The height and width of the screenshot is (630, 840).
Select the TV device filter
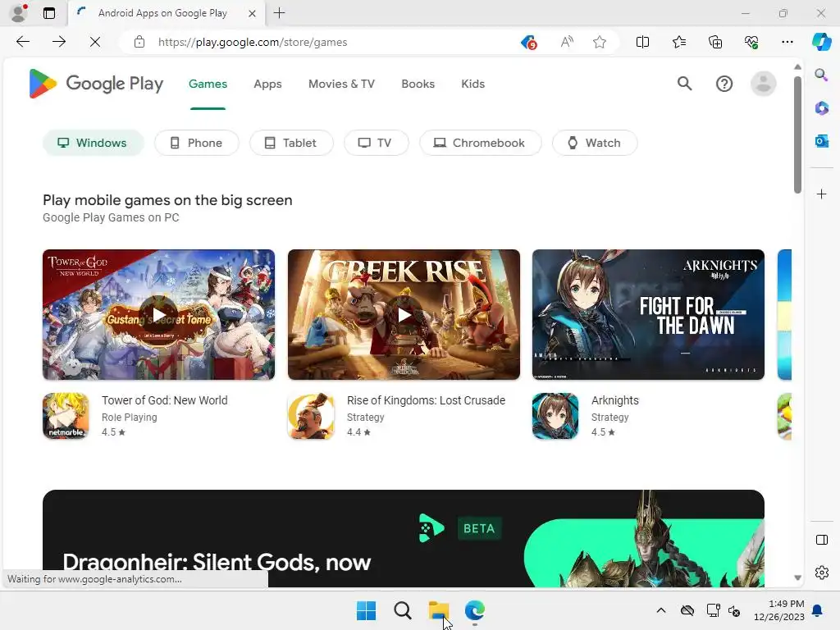point(376,143)
